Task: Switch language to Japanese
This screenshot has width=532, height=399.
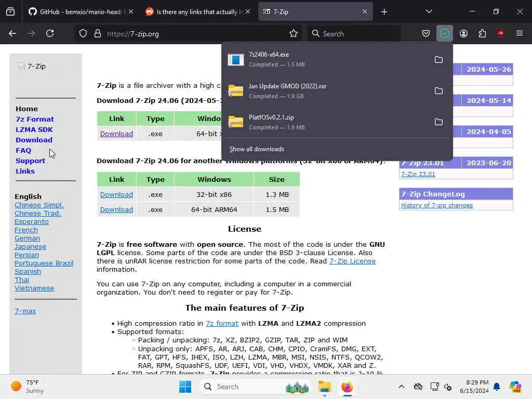Action: tap(30, 247)
